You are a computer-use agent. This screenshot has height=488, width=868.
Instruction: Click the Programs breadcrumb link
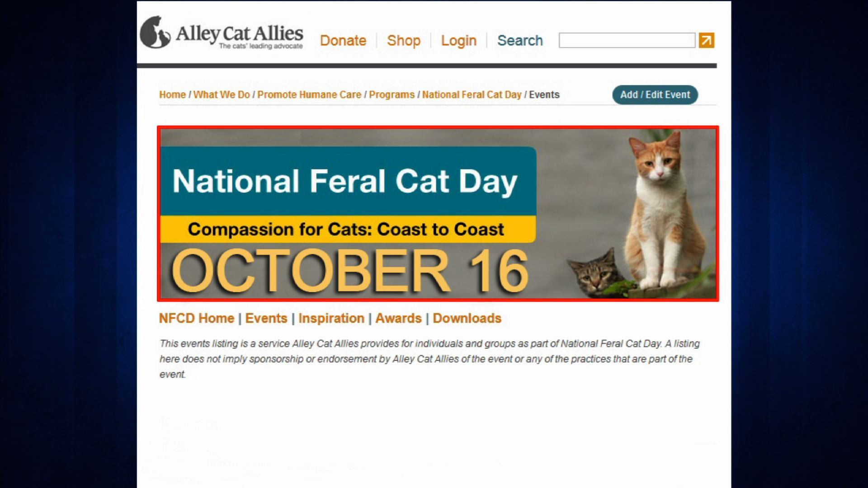coord(392,95)
